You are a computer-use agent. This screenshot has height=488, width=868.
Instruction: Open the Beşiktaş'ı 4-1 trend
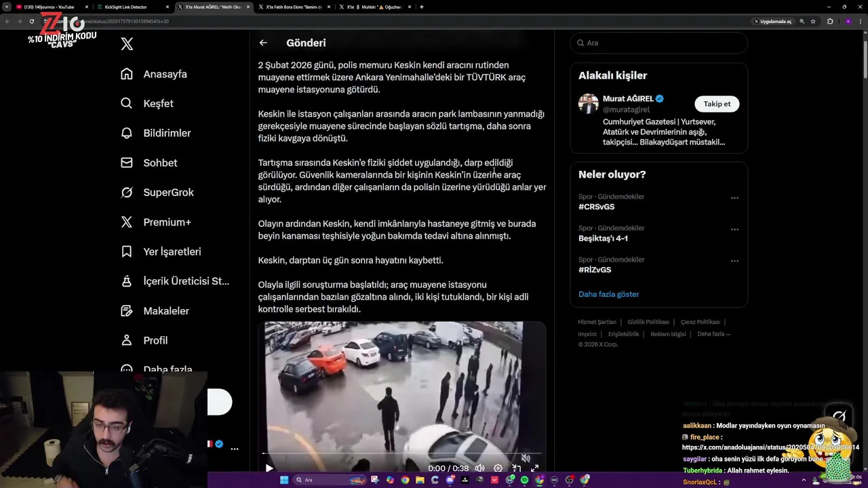click(x=603, y=239)
